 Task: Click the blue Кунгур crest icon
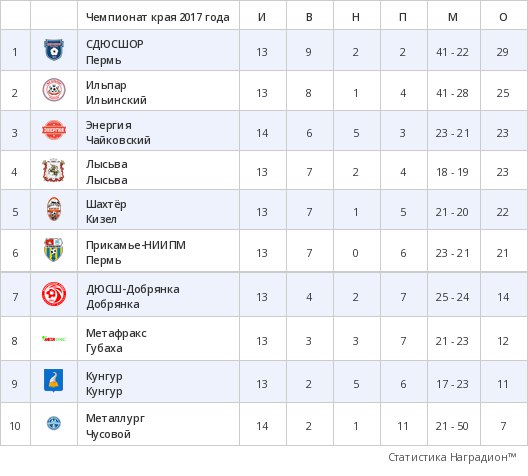[x=54, y=381]
